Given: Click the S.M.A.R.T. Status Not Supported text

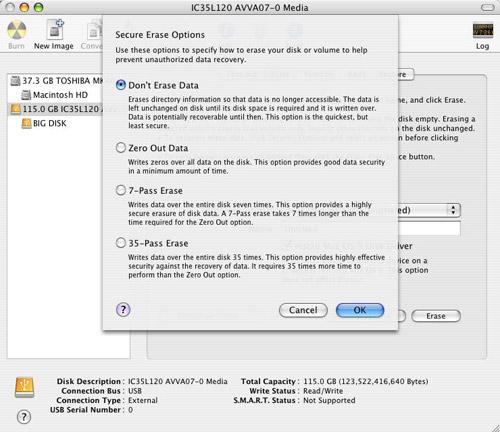Looking at the screenshot, I should click(x=329, y=400).
